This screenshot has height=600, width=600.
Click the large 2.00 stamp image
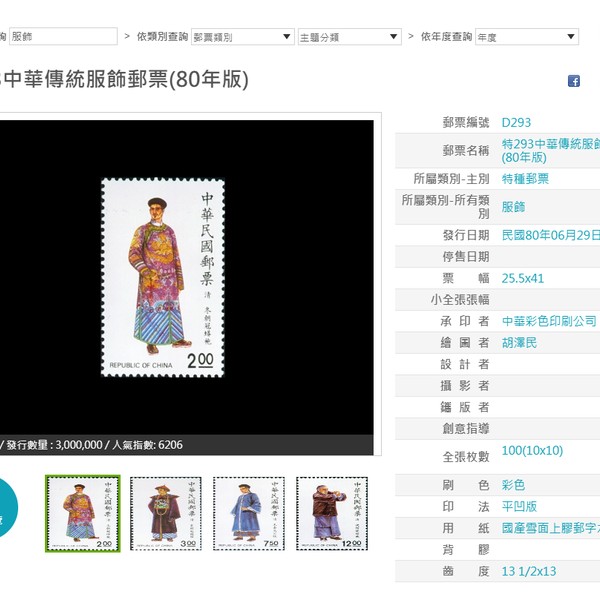pyautogui.click(x=163, y=277)
